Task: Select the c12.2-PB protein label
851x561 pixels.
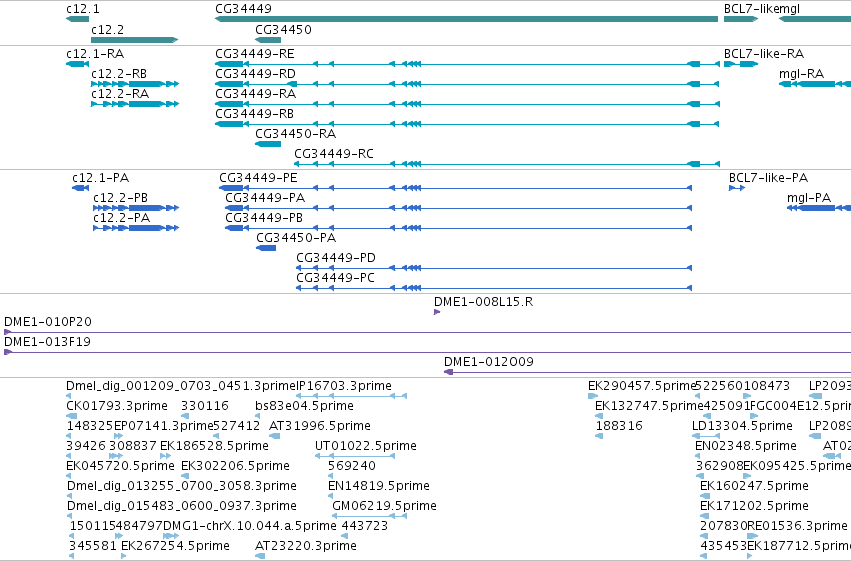Action: point(120,198)
